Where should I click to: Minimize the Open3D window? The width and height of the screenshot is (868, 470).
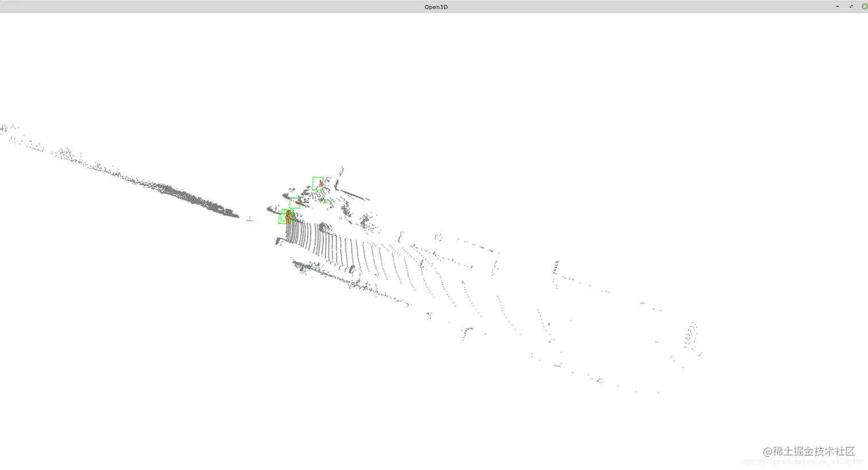pos(838,6)
